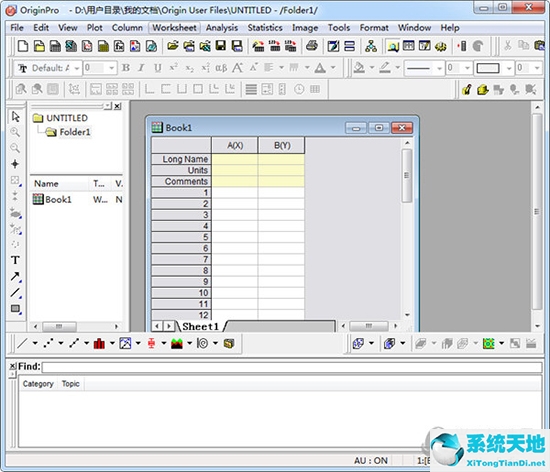The height and width of the screenshot is (472, 550).
Task: Open the line plot type dropdown arrow
Action: point(35,343)
